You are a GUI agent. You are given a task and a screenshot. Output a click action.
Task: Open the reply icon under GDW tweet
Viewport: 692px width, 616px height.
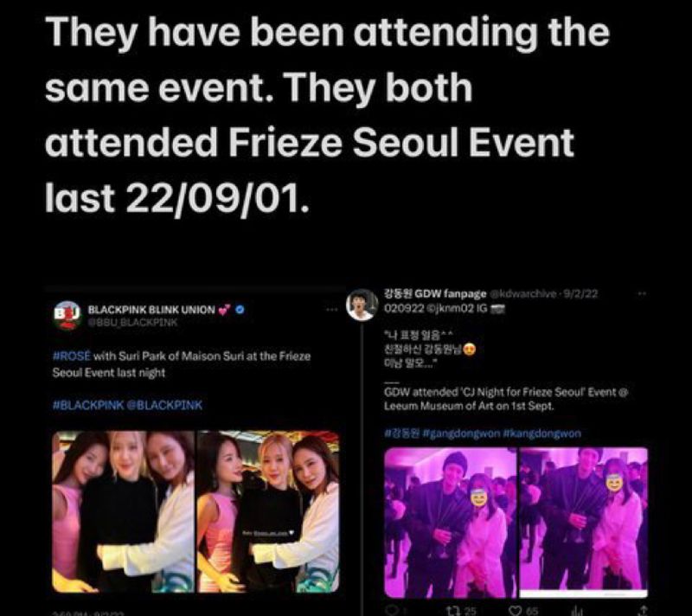click(x=391, y=611)
